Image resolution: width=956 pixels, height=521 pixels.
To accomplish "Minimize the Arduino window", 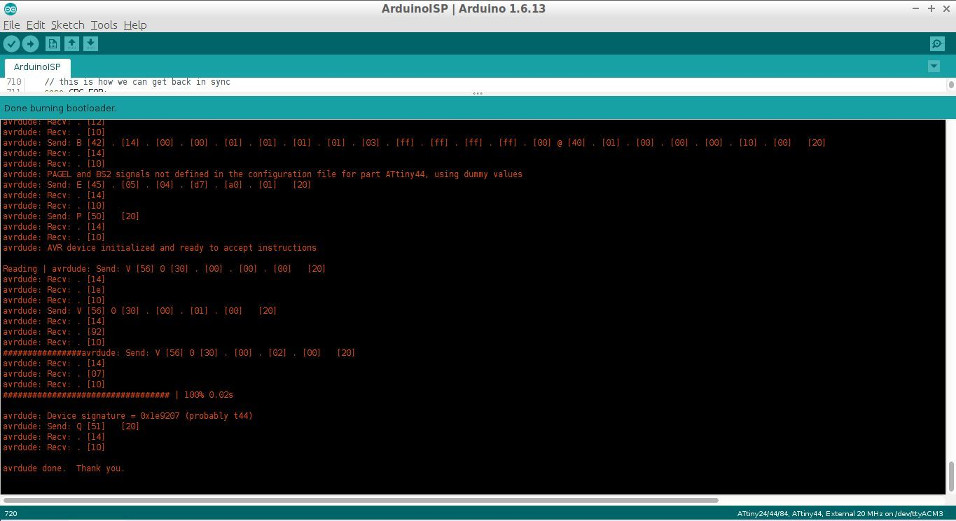I will (x=915, y=9).
